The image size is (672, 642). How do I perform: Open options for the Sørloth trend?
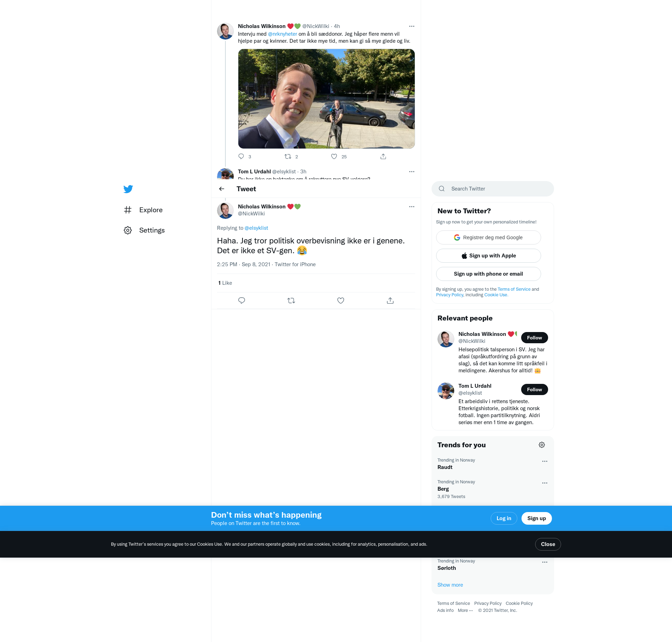click(x=545, y=562)
